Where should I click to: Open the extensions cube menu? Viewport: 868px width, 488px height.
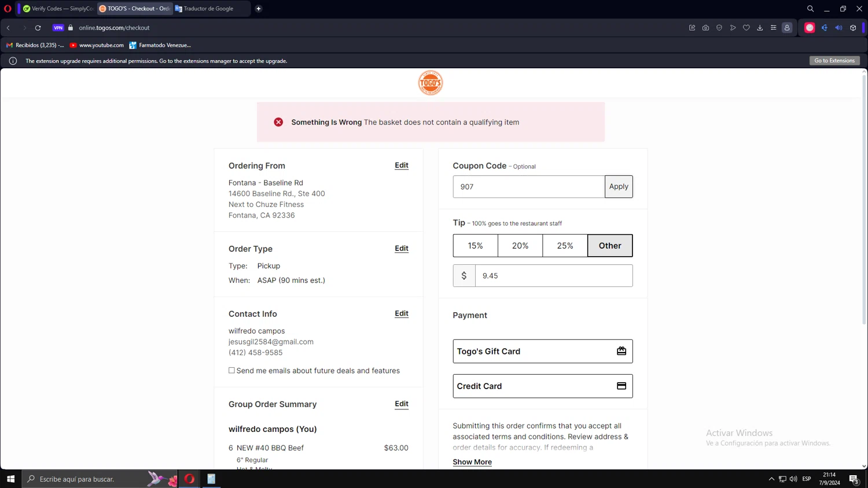(853, 28)
